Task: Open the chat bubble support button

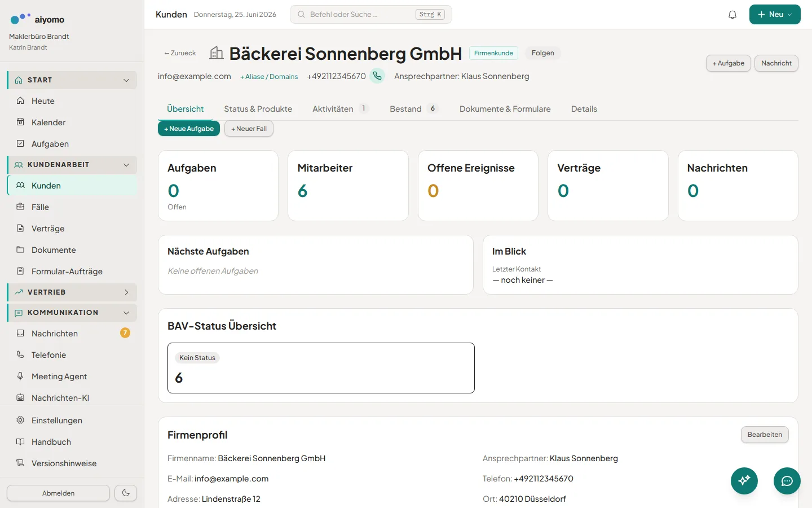Action: click(x=787, y=481)
